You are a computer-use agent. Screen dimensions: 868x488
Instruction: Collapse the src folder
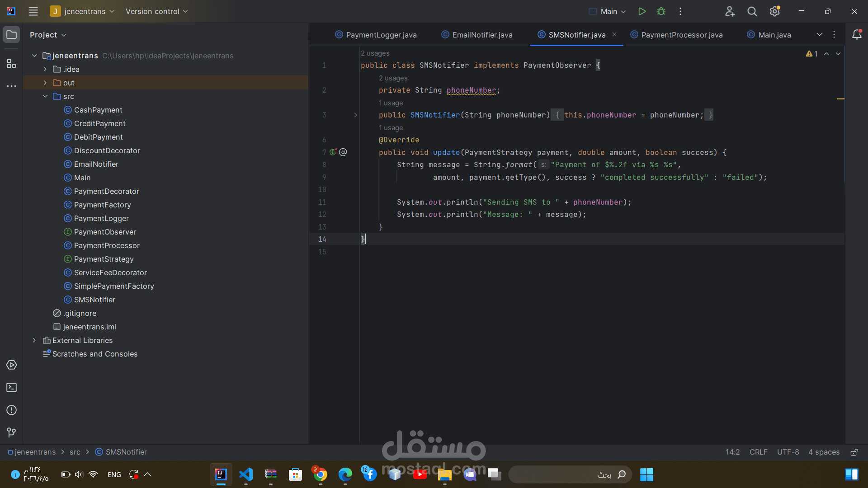(x=45, y=96)
